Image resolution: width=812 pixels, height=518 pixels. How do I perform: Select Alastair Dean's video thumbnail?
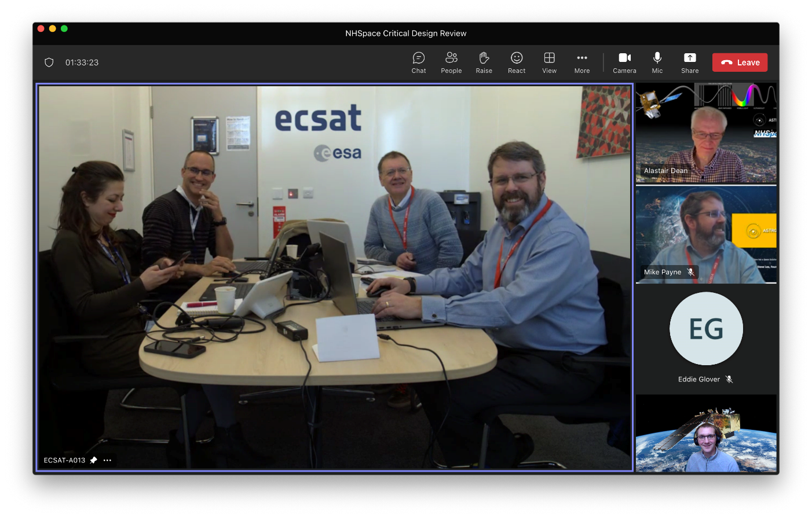(706, 132)
